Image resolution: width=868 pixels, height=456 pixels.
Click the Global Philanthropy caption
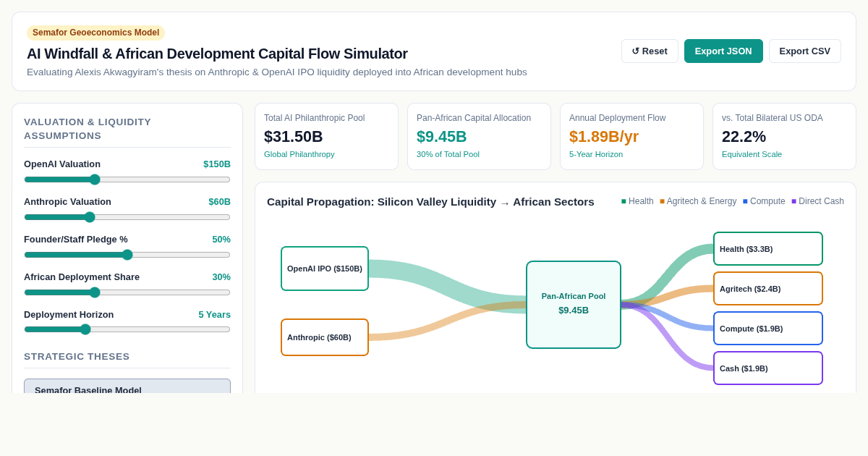coord(299,154)
